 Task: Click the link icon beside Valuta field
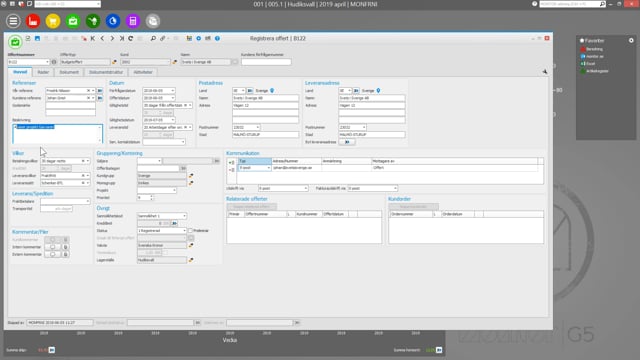coord(191,245)
